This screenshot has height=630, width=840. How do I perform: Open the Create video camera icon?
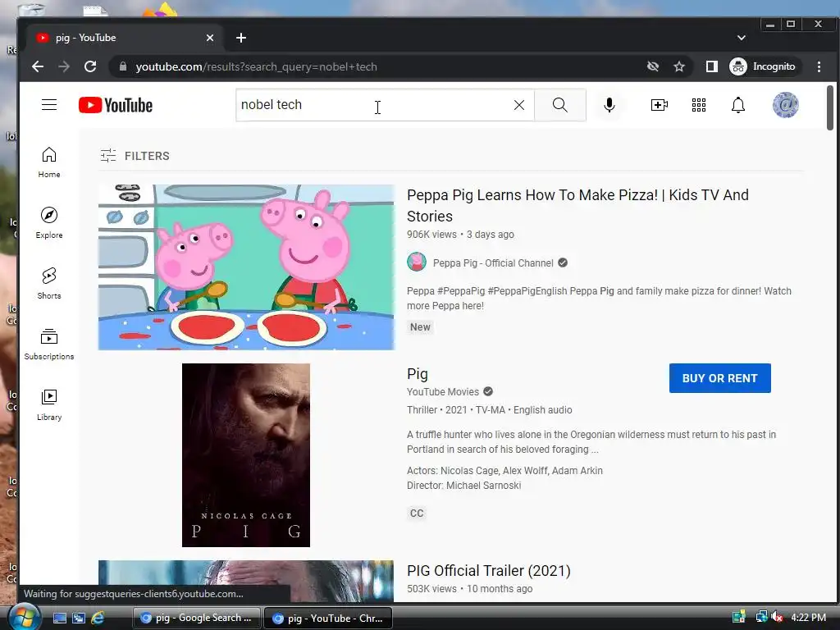tap(659, 105)
